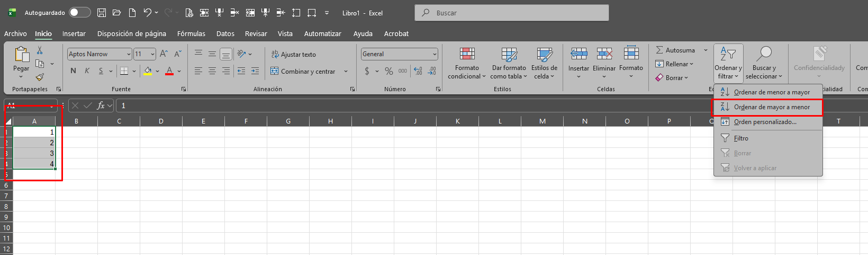Align cell text to the left

(198, 71)
